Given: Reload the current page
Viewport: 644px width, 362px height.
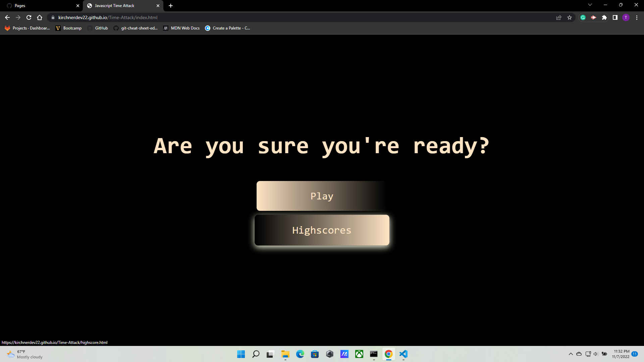Looking at the screenshot, I should click(29, 17).
